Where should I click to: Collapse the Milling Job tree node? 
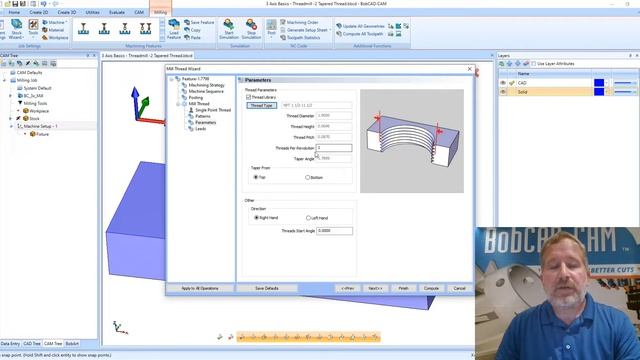pyautogui.click(x=4, y=80)
